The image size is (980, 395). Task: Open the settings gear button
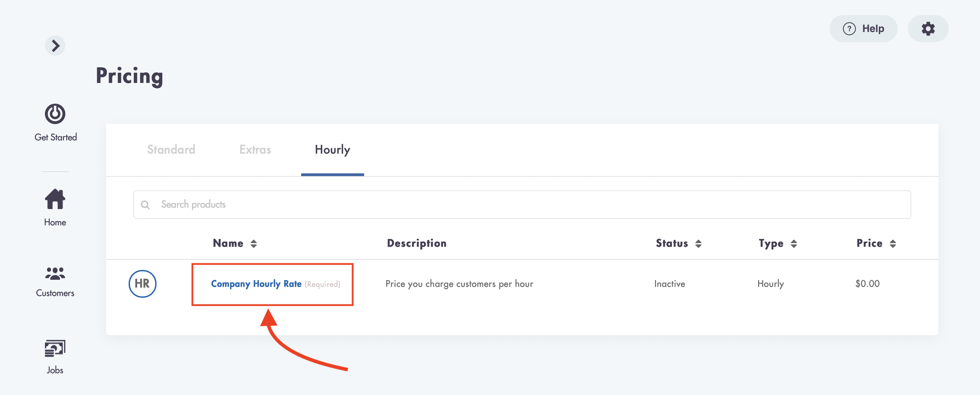928,29
